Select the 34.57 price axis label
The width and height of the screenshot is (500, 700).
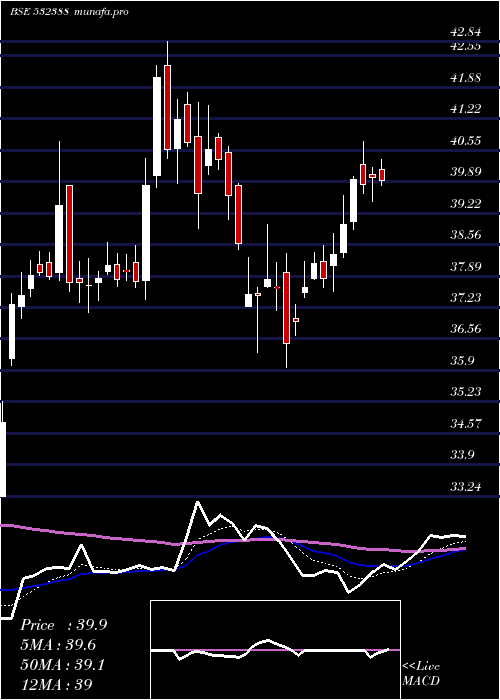[x=466, y=423]
